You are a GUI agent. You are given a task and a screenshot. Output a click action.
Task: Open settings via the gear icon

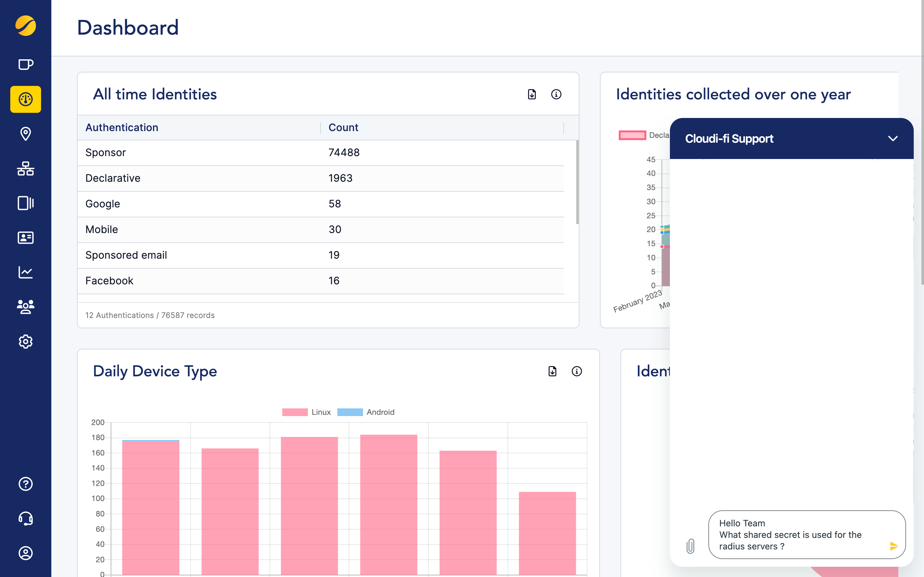[25, 341]
